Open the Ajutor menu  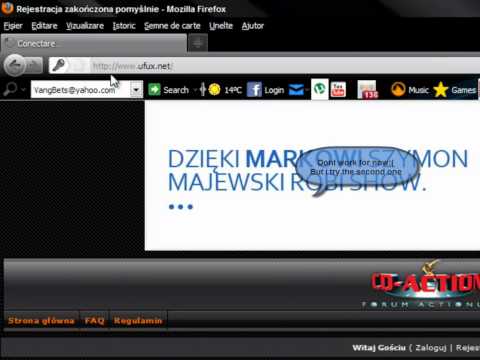[x=253, y=26]
